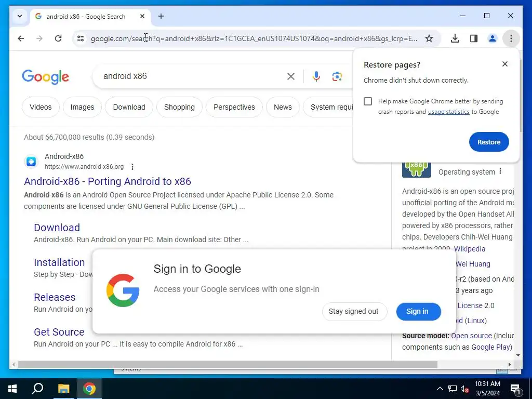Open the tab search dropdown arrow
The image size is (532, 399).
(x=20, y=16)
